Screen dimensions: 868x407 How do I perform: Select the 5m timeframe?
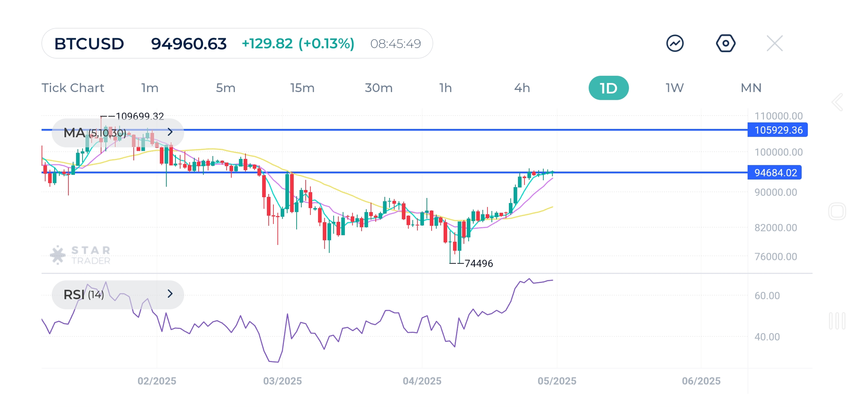click(225, 88)
